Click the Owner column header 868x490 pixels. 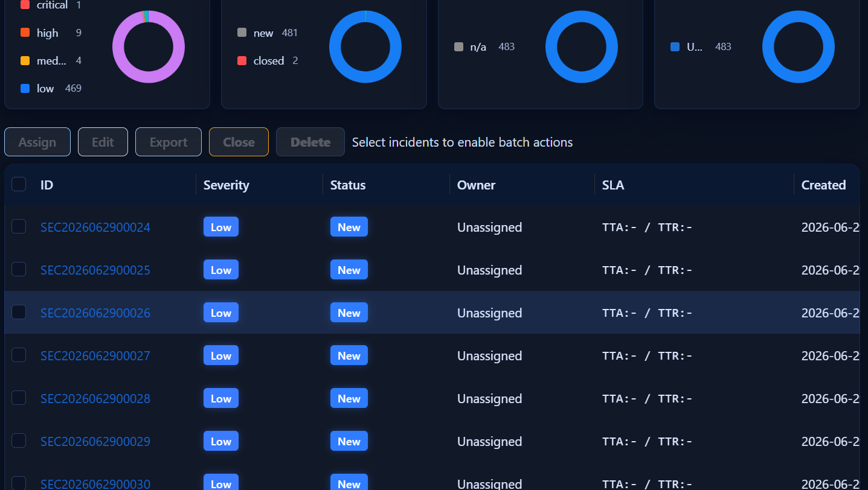tap(476, 185)
